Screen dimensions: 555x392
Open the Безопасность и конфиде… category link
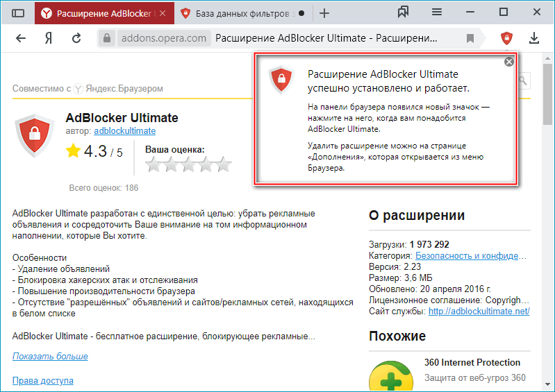471,255
